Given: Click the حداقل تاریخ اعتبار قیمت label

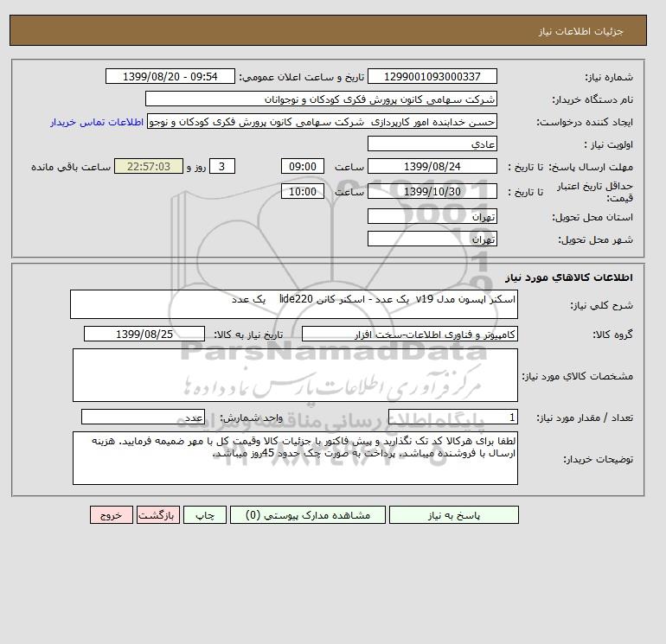Looking at the screenshot, I should (x=595, y=192).
